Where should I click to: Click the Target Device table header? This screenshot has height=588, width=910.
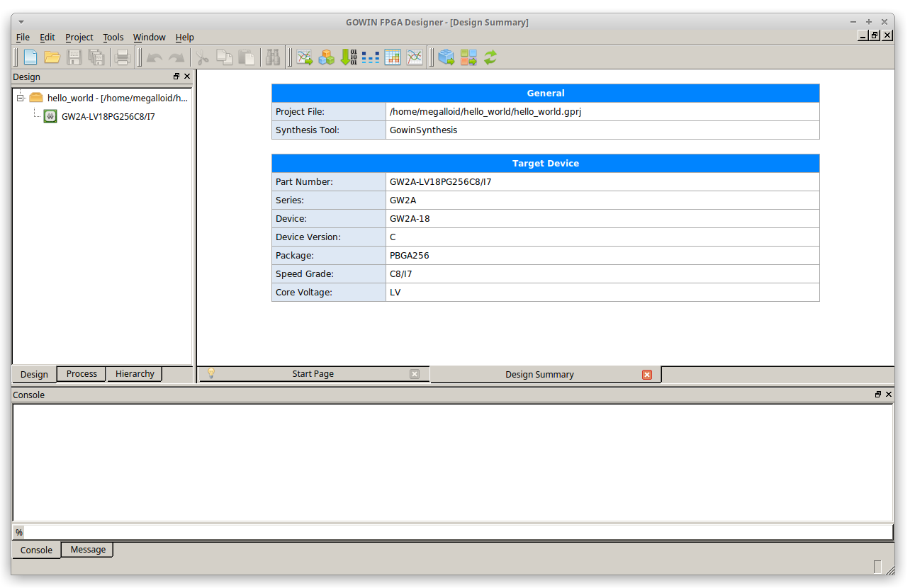click(x=546, y=164)
